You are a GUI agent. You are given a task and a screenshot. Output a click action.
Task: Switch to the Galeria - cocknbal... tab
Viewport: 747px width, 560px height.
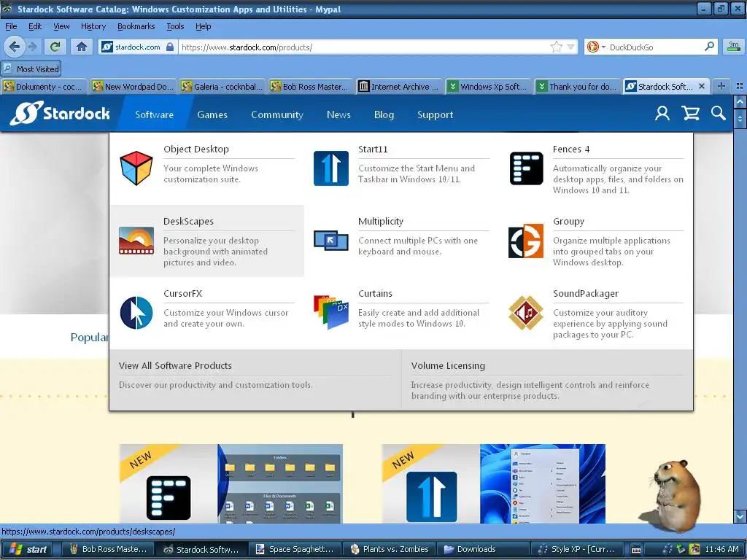click(x=222, y=86)
